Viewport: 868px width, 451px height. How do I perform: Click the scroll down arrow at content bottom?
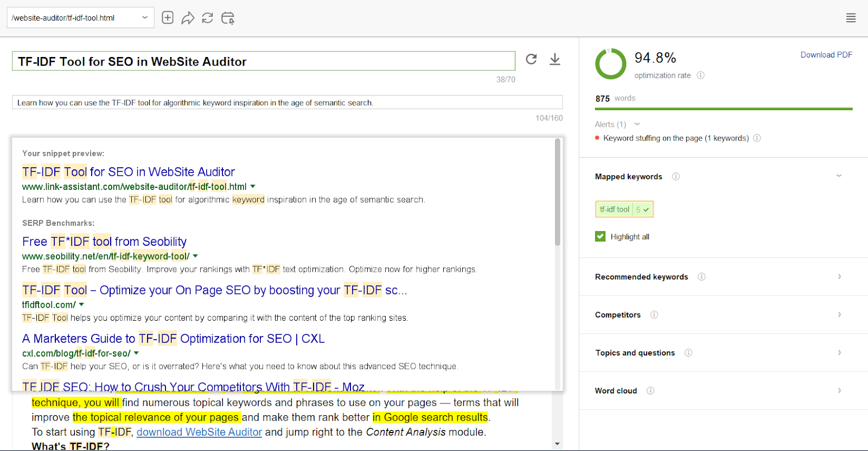[557, 444]
